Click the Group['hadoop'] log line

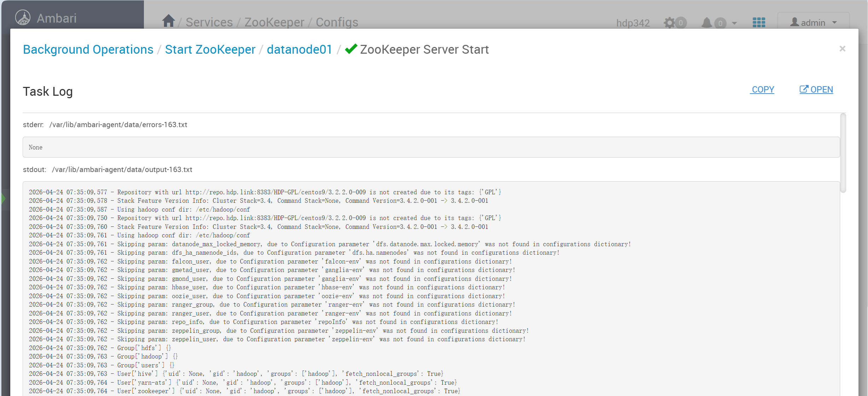[x=103, y=356]
